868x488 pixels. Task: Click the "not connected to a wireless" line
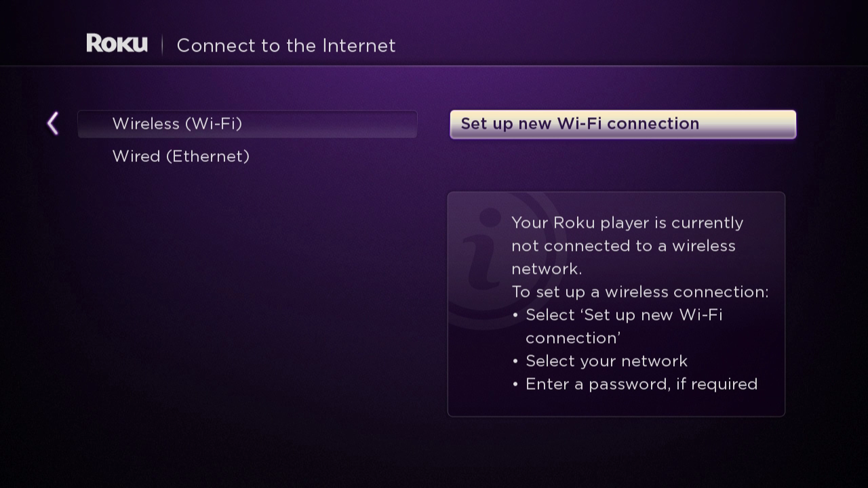pos(623,245)
